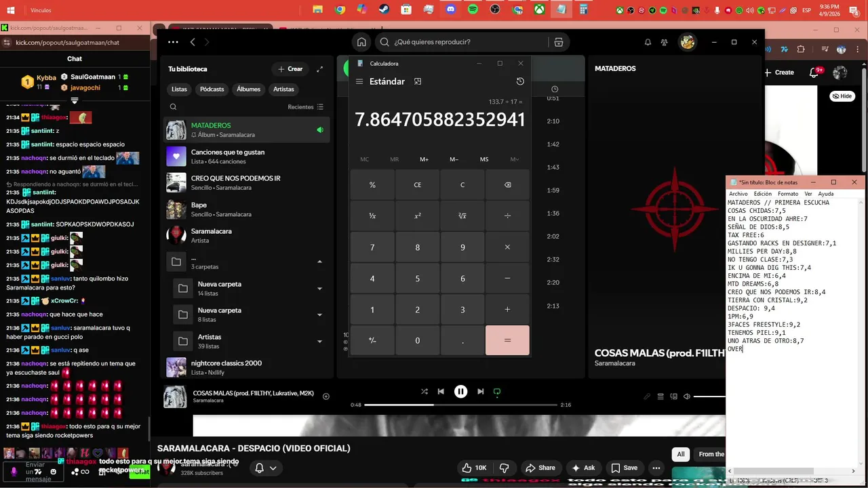The width and height of the screenshot is (868, 488).
Task: Expand the Spotify library panel
Action: (x=320, y=69)
